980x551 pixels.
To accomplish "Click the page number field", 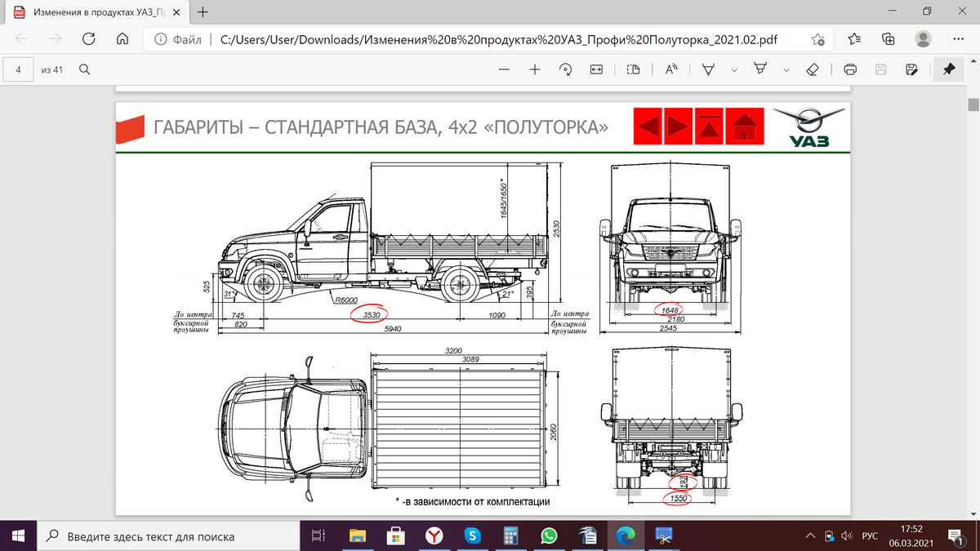I will (18, 70).
